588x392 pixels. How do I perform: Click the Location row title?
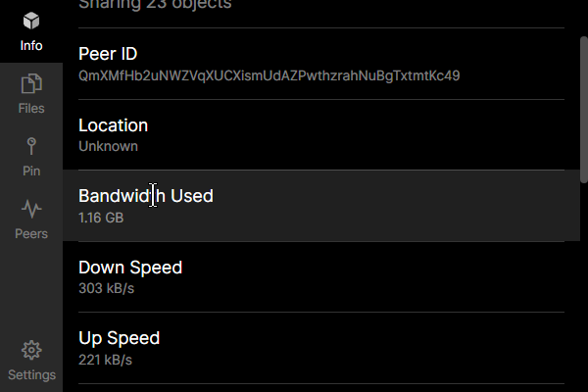[113, 125]
